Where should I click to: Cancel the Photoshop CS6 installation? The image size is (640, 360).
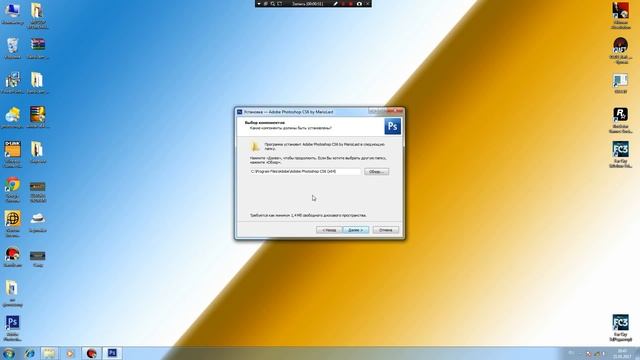coord(386,230)
